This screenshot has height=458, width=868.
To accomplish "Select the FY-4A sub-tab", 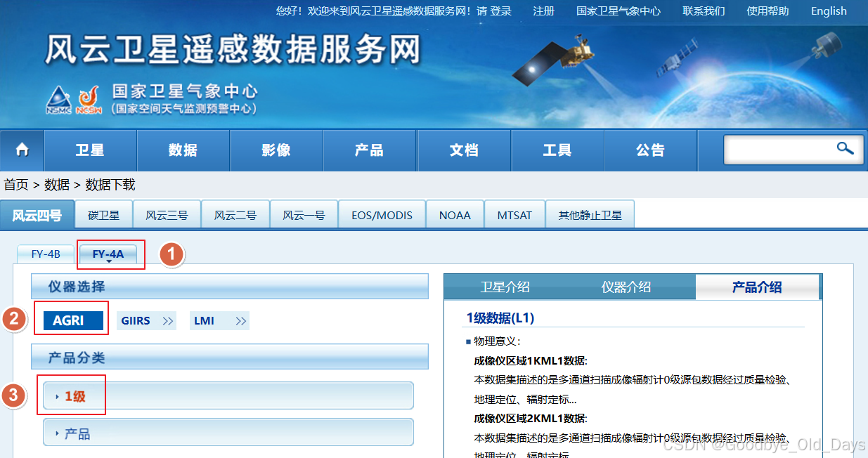I will pyautogui.click(x=108, y=254).
